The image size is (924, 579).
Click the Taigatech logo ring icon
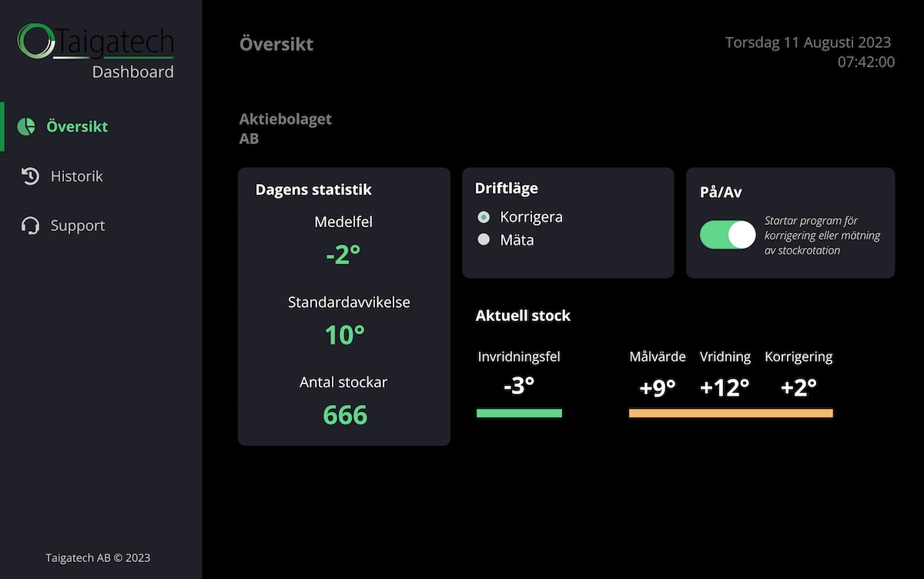[35, 41]
